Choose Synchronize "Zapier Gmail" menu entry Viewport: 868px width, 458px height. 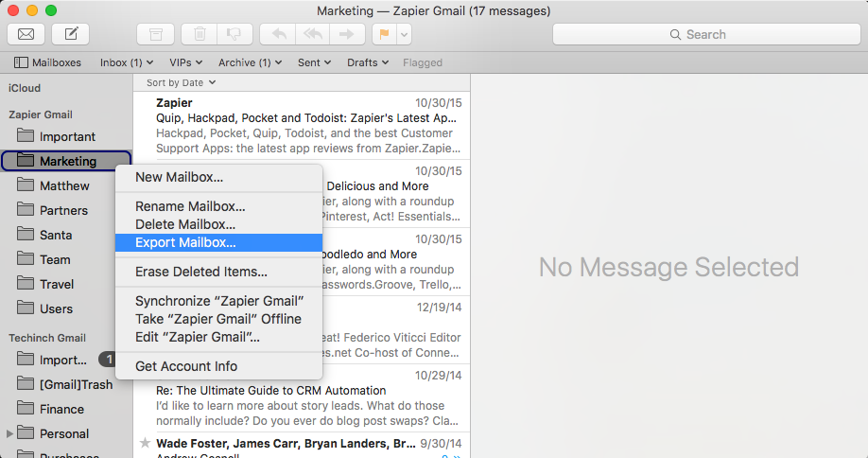[218, 301]
